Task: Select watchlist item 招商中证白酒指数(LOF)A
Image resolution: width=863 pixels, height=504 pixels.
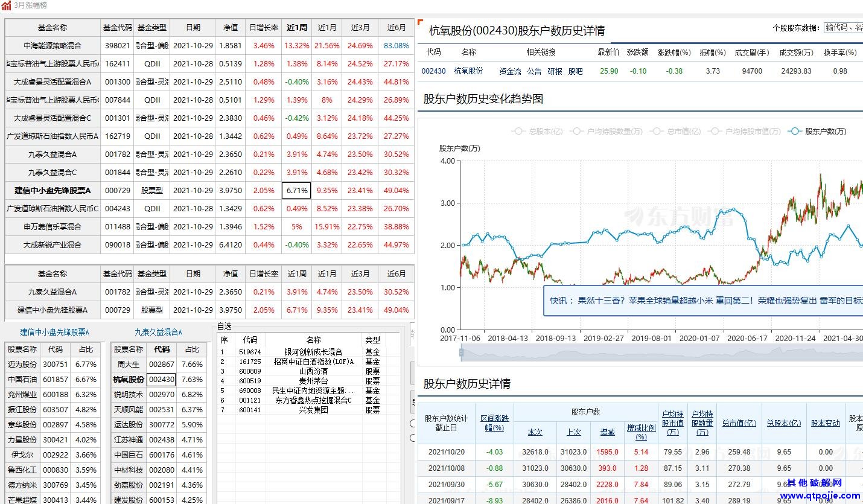Action: (x=313, y=362)
